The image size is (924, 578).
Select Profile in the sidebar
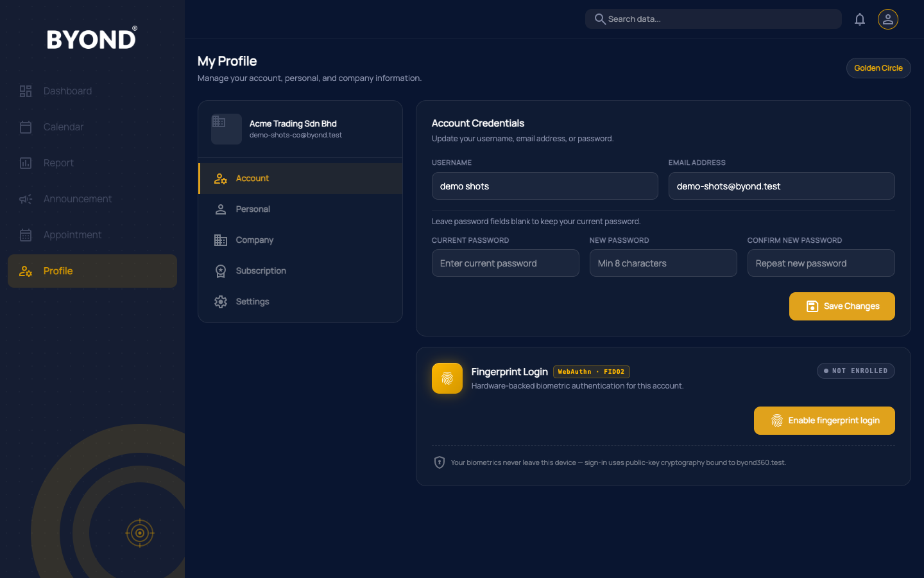[x=92, y=271]
